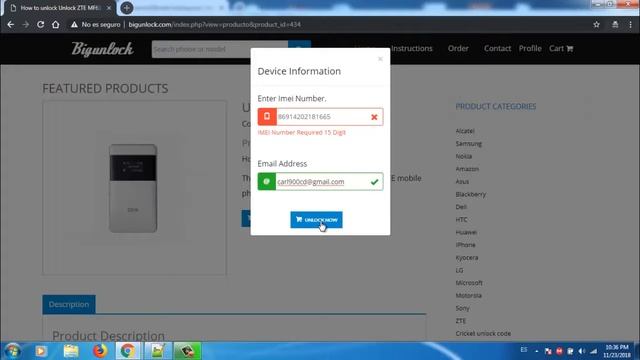
Task: Focus the search phone or model box
Action: coord(220,49)
